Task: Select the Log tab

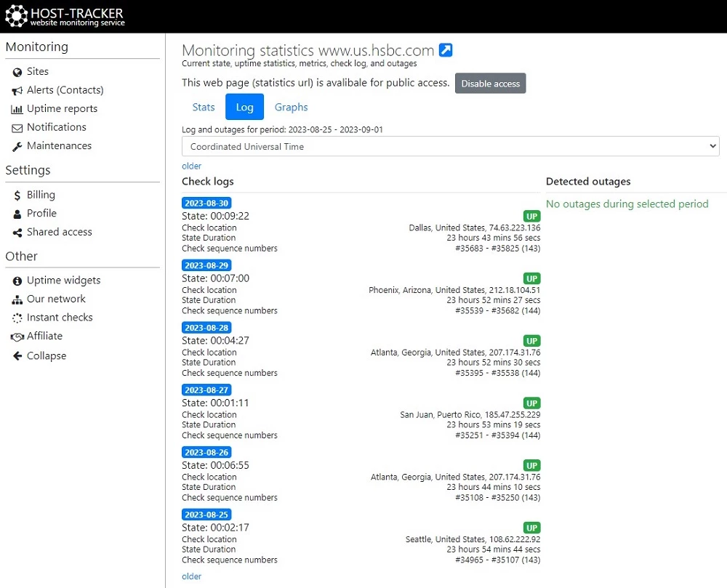Action: (x=244, y=107)
